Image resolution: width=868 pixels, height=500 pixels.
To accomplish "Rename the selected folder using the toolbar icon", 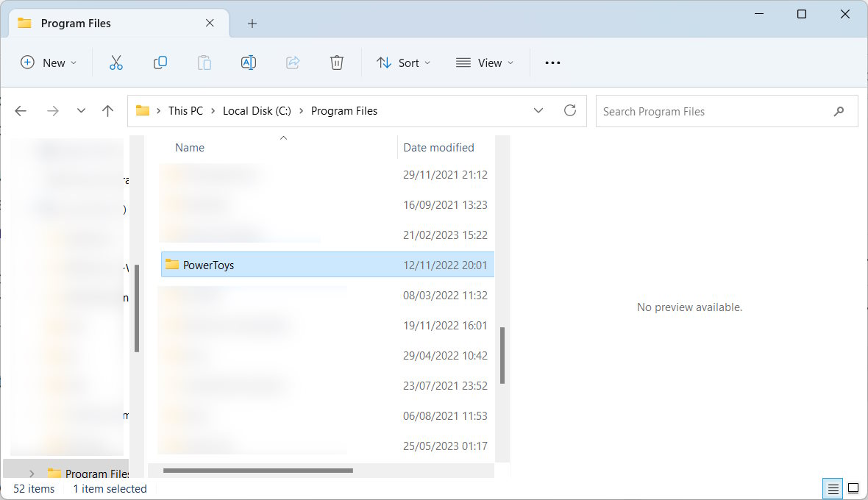I will click(248, 63).
